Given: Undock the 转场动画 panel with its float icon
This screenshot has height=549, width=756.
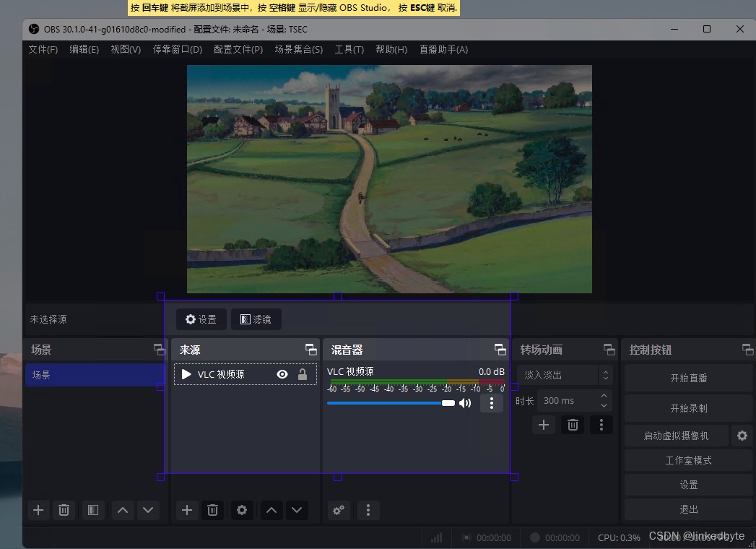Looking at the screenshot, I should (609, 350).
